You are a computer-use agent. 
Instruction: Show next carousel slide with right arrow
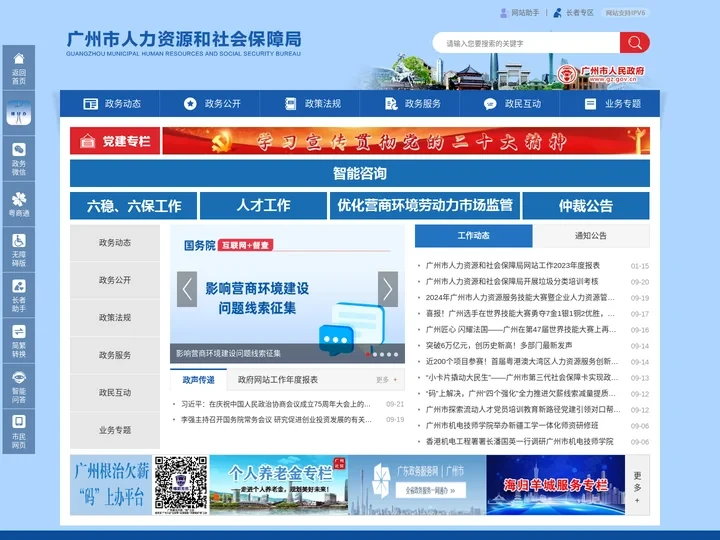click(x=388, y=289)
